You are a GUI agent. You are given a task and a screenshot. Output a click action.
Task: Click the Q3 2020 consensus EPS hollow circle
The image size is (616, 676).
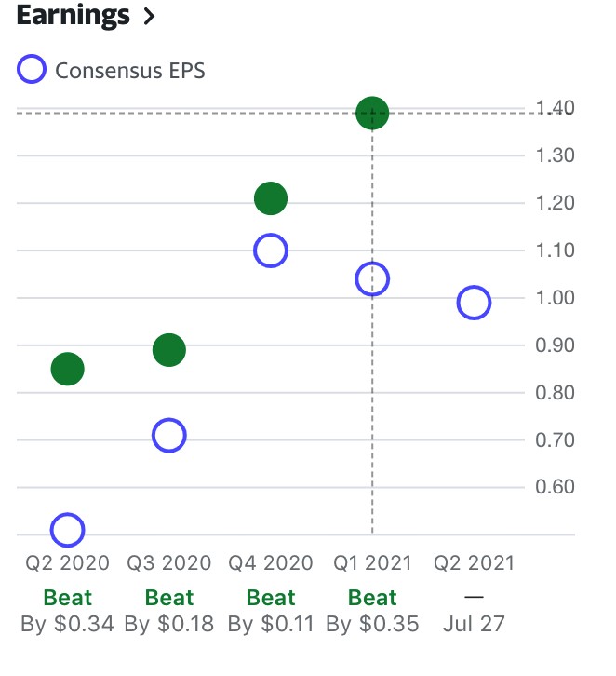(168, 435)
